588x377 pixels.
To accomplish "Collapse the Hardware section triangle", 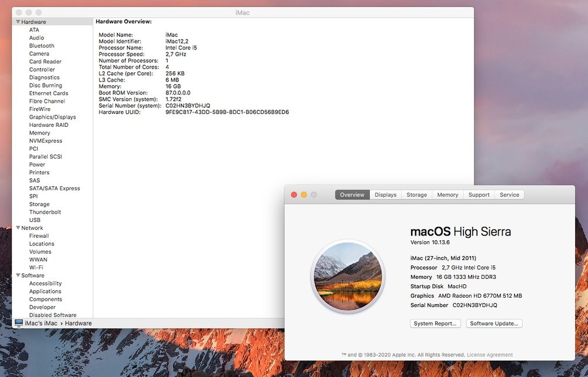I will [18, 22].
